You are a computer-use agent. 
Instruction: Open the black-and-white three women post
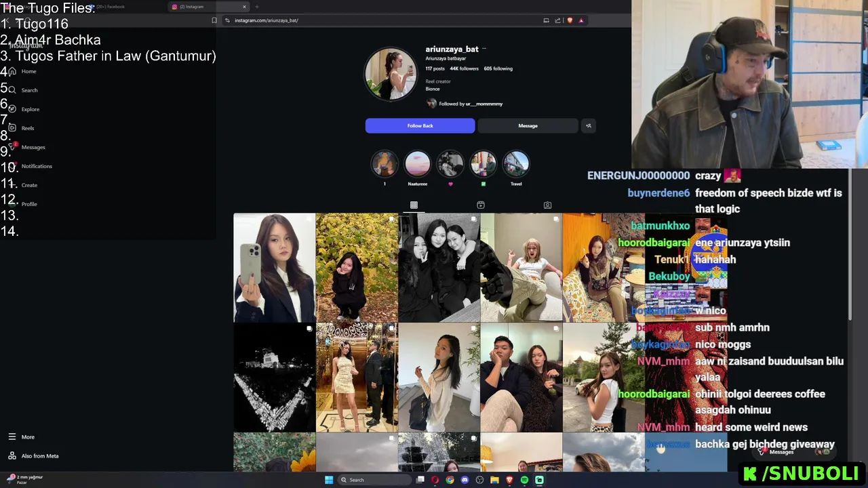click(439, 268)
